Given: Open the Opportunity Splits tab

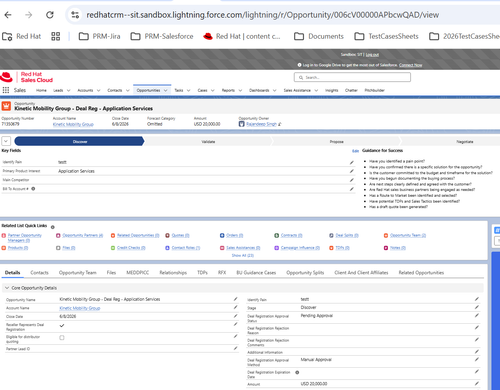Looking at the screenshot, I should click(305, 273).
